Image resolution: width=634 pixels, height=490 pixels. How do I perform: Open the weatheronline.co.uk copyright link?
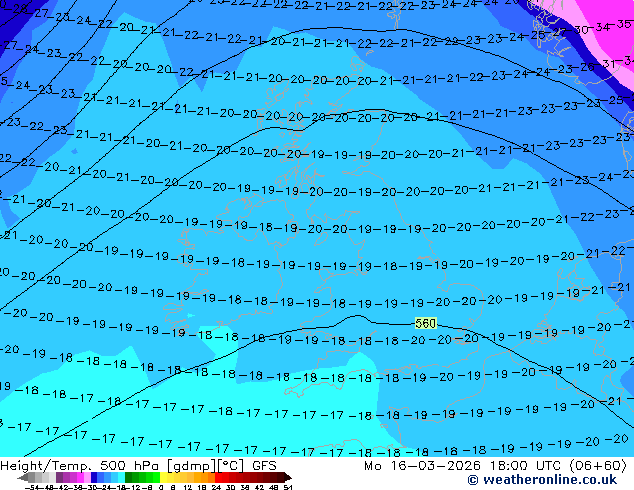[542, 480]
